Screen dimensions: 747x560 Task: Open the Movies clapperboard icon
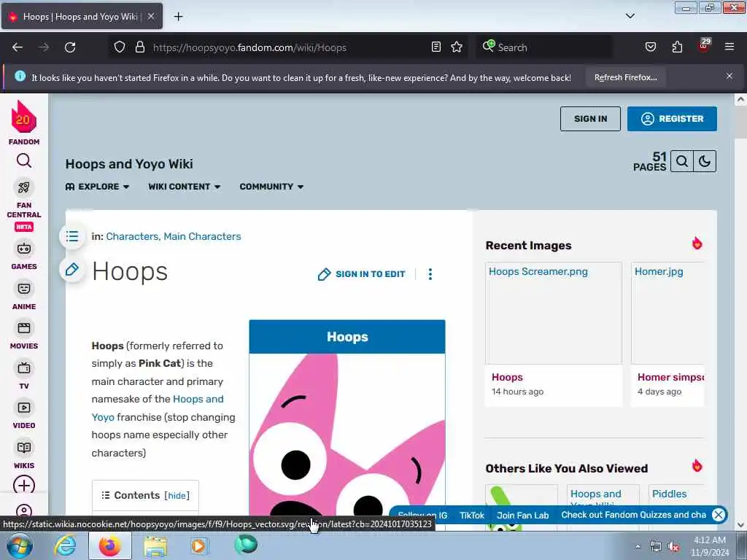coord(24,328)
